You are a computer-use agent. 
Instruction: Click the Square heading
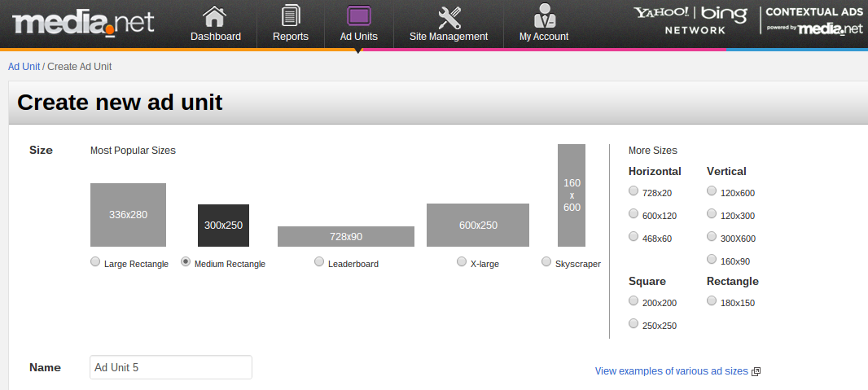tap(647, 281)
